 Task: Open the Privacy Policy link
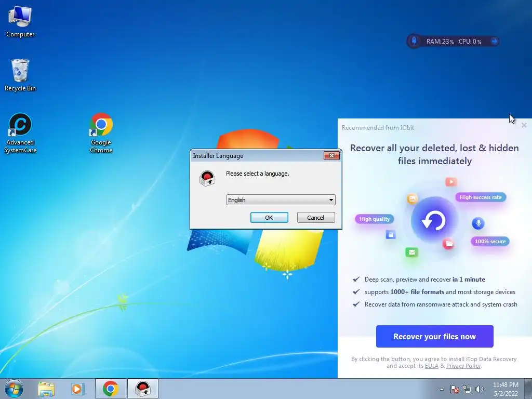[463, 366]
